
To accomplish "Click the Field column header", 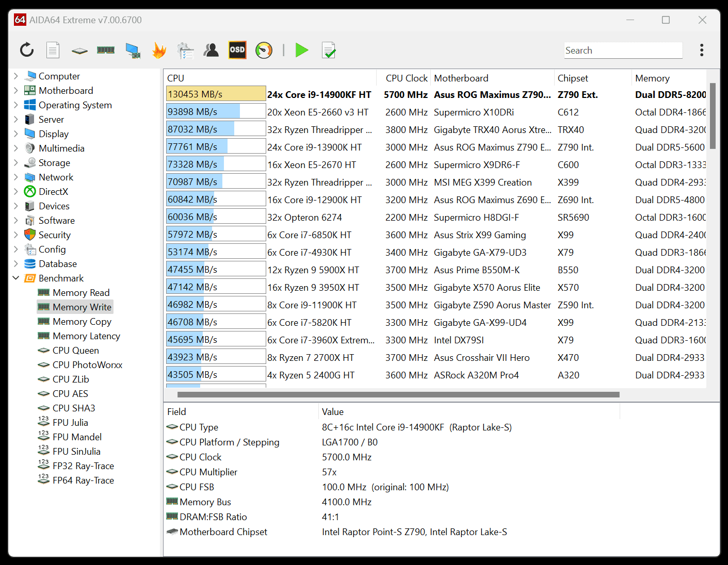I will click(x=241, y=411).
